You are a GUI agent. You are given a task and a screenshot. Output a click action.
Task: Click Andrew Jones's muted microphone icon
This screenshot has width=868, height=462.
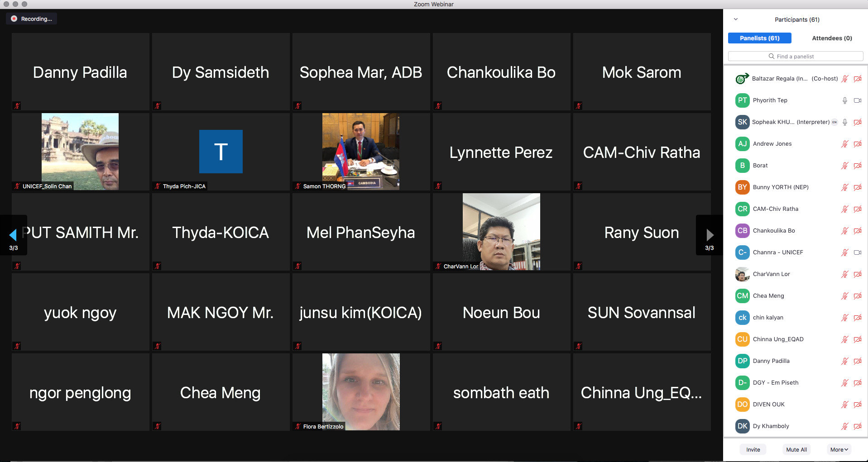pyautogui.click(x=844, y=144)
